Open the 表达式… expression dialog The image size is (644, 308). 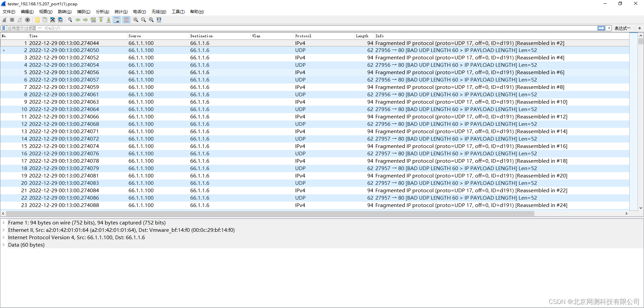click(x=623, y=28)
